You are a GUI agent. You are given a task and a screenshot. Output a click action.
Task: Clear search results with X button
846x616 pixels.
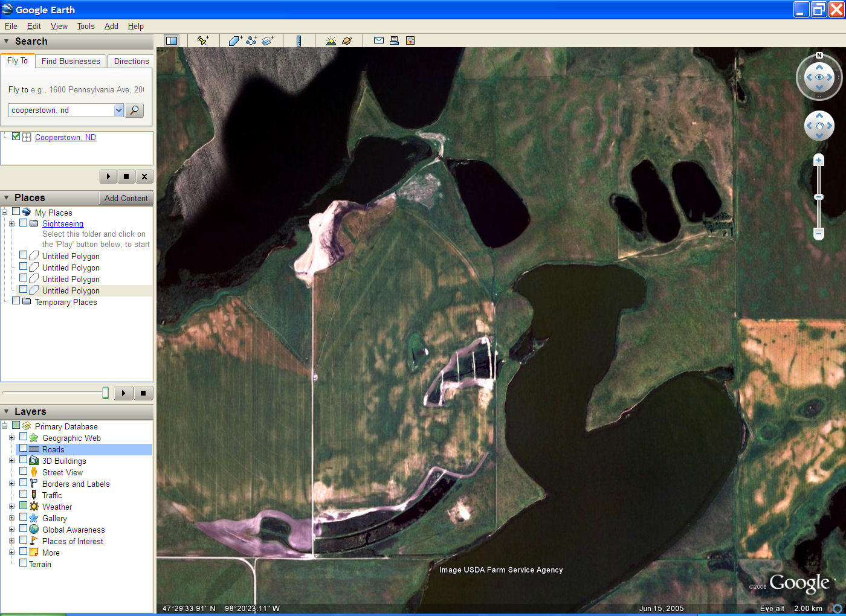point(144,176)
